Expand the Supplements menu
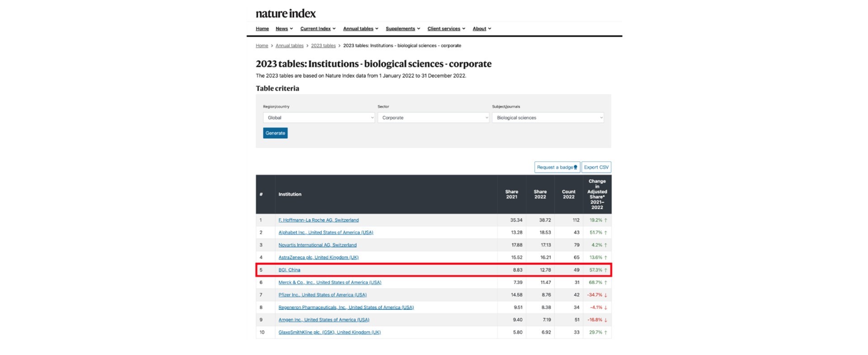The image size is (868, 355). [x=403, y=28]
